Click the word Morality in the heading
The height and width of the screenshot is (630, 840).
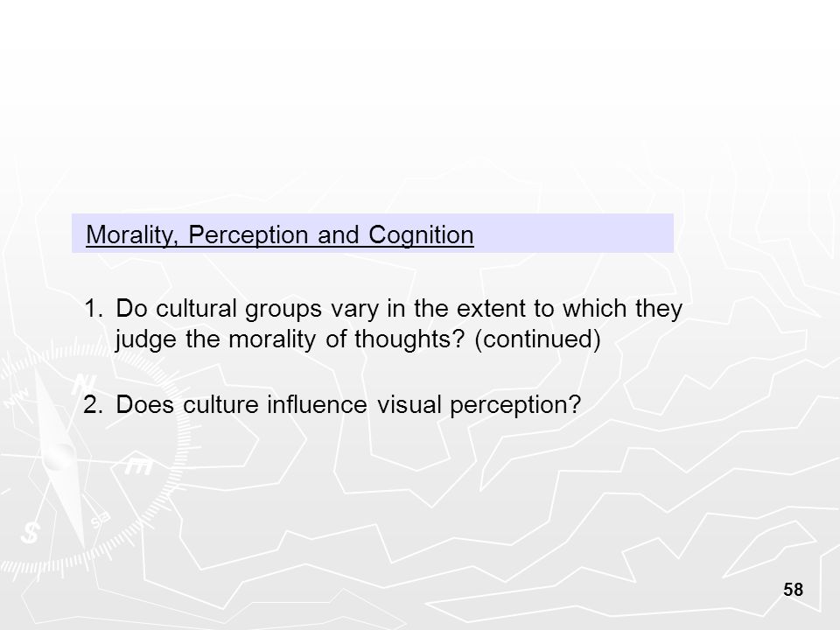click(131, 235)
